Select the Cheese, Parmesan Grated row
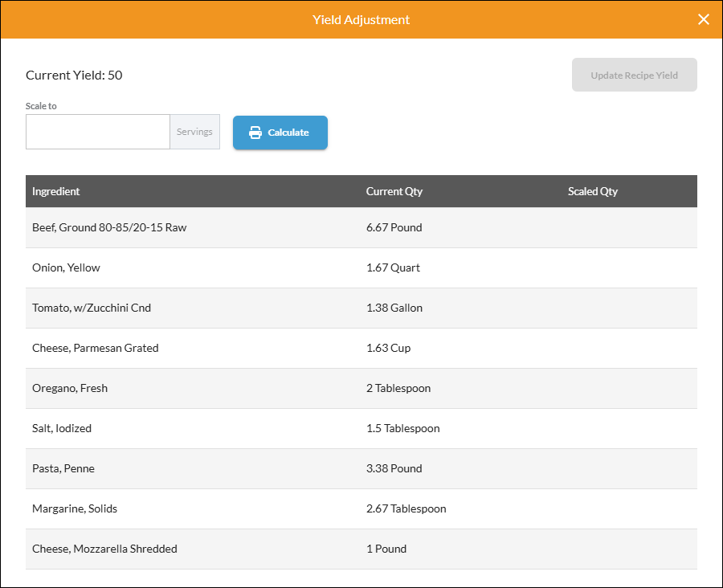Viewport: 723px width, 588px height. tap(95, 348)
